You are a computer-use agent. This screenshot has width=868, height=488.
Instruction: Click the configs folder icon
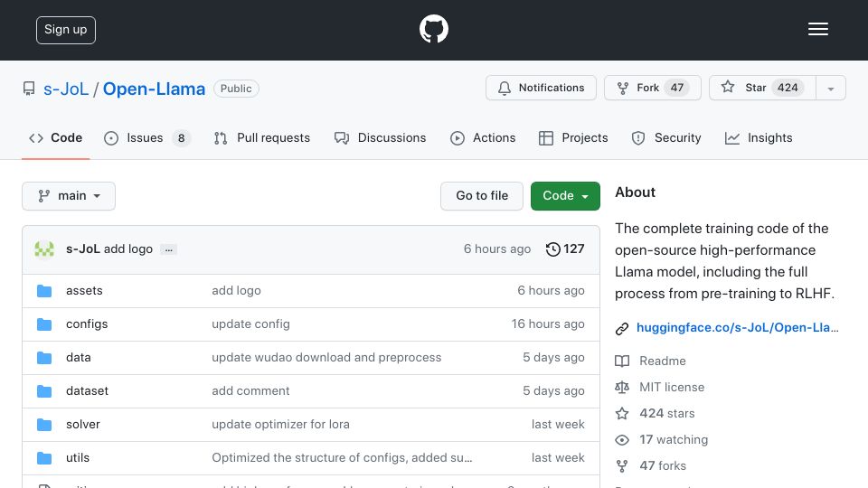coord(44,324)
